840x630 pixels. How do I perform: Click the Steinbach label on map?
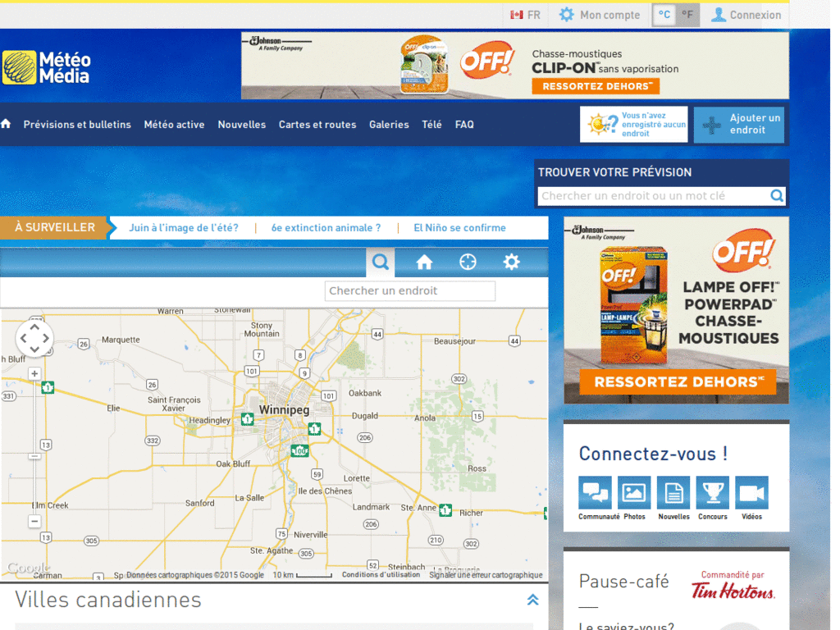407,566
